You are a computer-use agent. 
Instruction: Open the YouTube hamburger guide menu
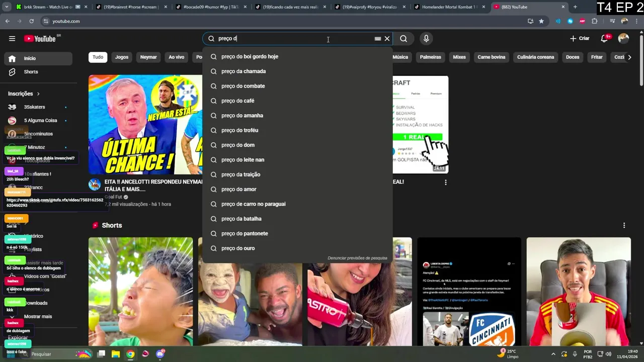[x=12, y=39]
